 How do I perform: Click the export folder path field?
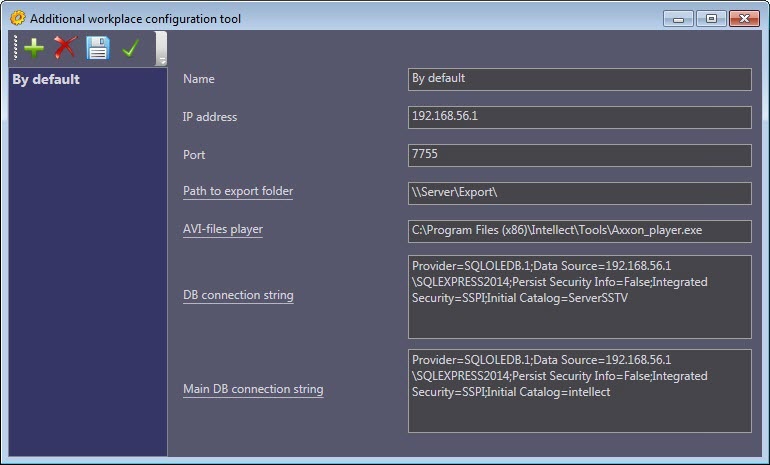pyautogui.click(x=579, y=193)
